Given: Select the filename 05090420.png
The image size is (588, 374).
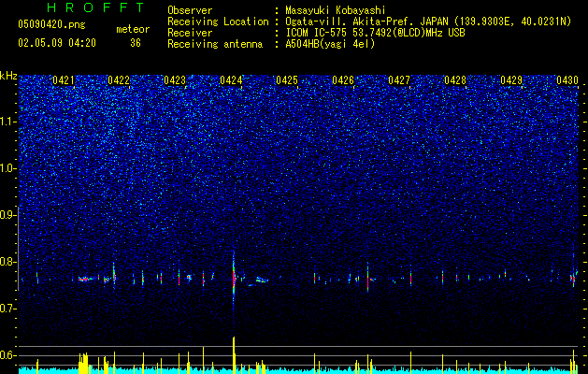Looking at the screenshot, I should point(51,24).
